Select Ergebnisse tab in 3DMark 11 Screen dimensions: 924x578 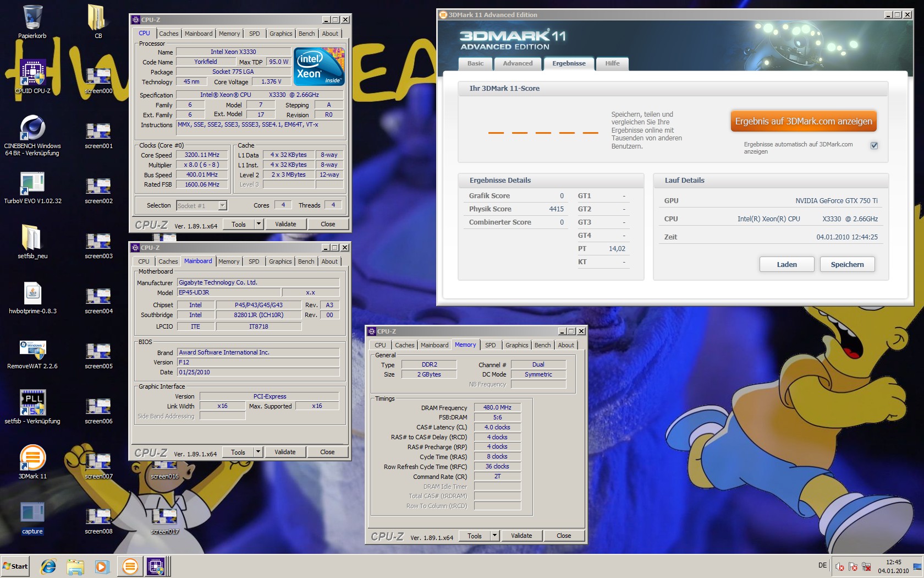(569, 63)
